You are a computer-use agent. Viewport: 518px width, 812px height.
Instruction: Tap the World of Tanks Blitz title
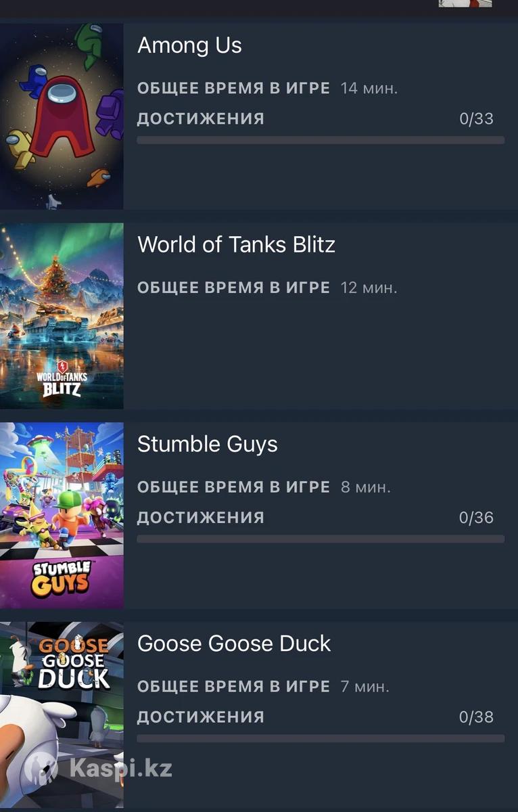236,244
